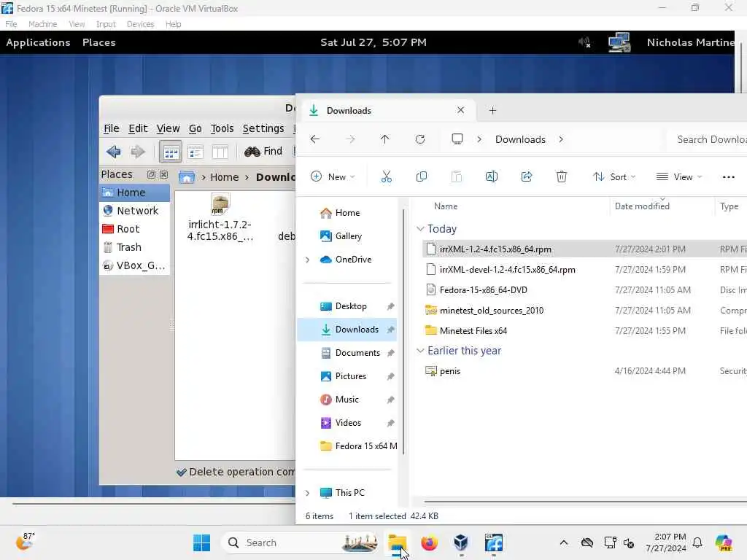Open File menu in Fedora file manager
The image size is (747, 560).
pos(111,128)
